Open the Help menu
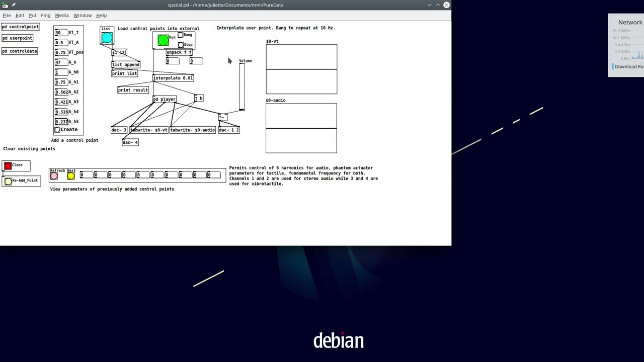The height and width of the screenshot is (362, 644). pyautogui.click(x=101, y=16)
